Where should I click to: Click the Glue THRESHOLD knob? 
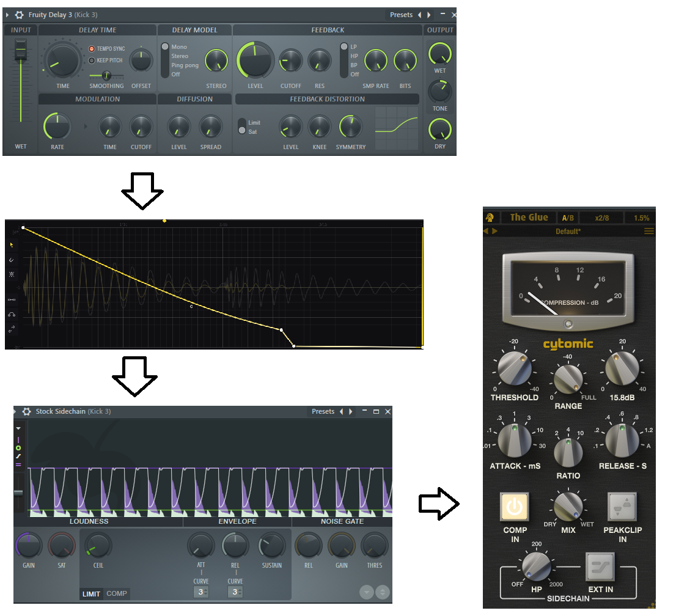pyautogui.click(x=514, y=369)
